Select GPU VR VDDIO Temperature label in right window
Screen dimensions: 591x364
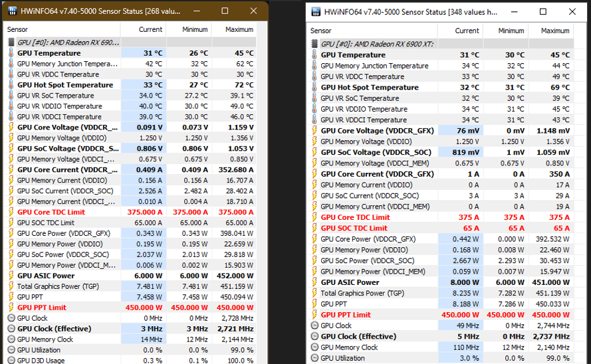(364, 109)
